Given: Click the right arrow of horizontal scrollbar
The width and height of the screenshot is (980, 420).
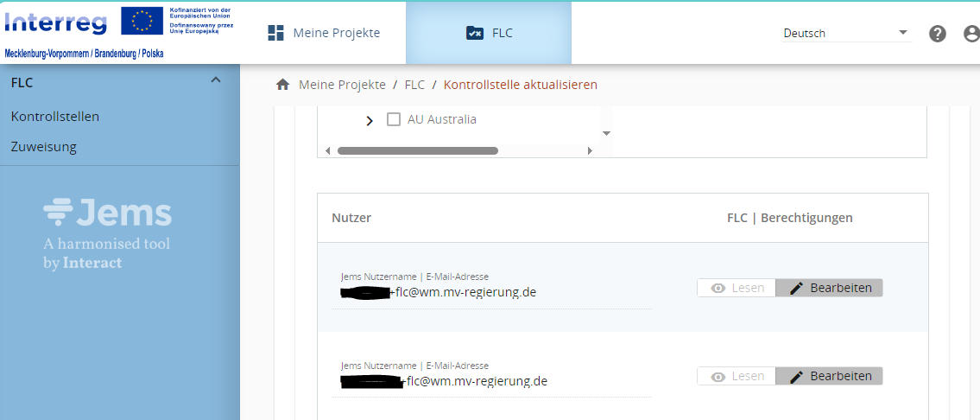Looking at the screenshot, I should [x=590, y=150].
